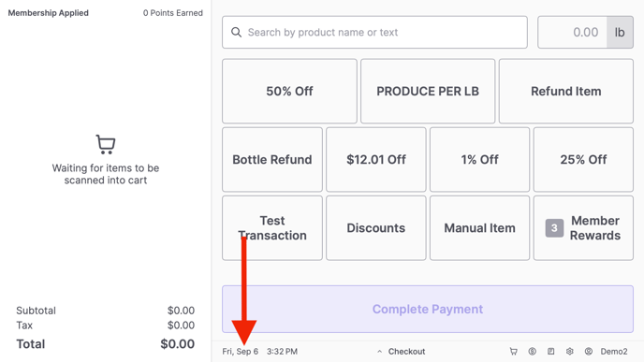Click the Complete Payment button
This screenshot has width=644, height=362.
[x=428, y=309]
